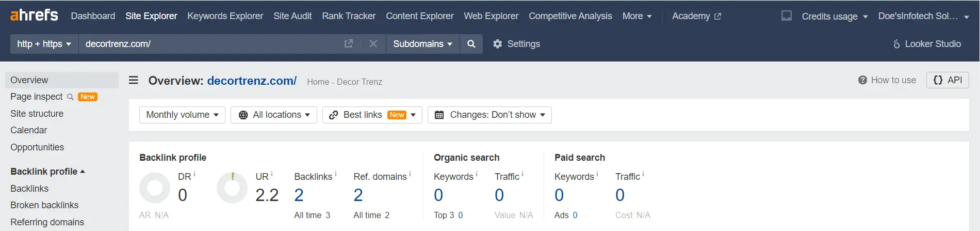Click Organic Keywords value 0

tap(438, 195)
